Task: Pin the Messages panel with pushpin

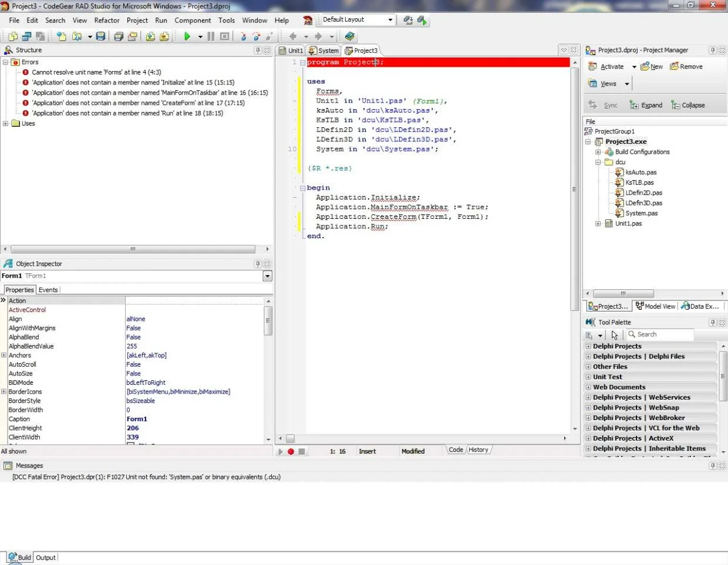Action: click(x=713, y=466)
